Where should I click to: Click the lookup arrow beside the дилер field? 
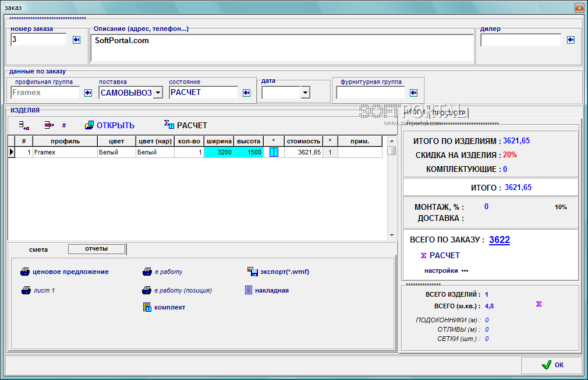[571, 40]
